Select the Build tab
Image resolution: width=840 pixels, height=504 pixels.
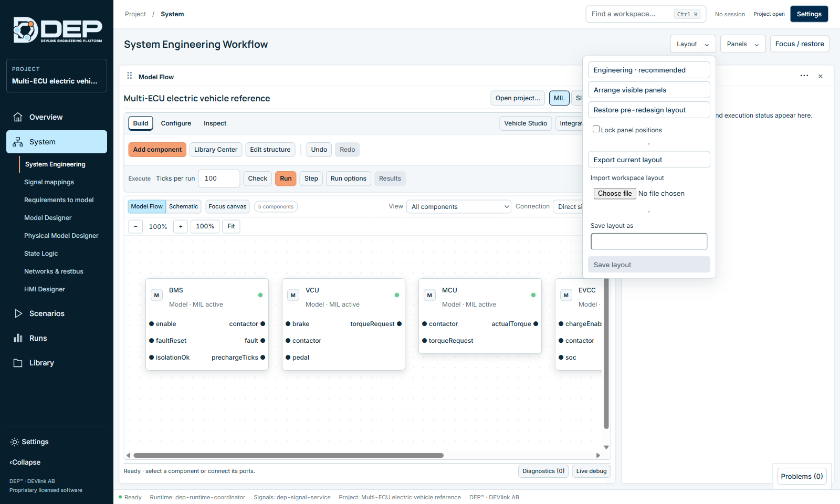141,123
